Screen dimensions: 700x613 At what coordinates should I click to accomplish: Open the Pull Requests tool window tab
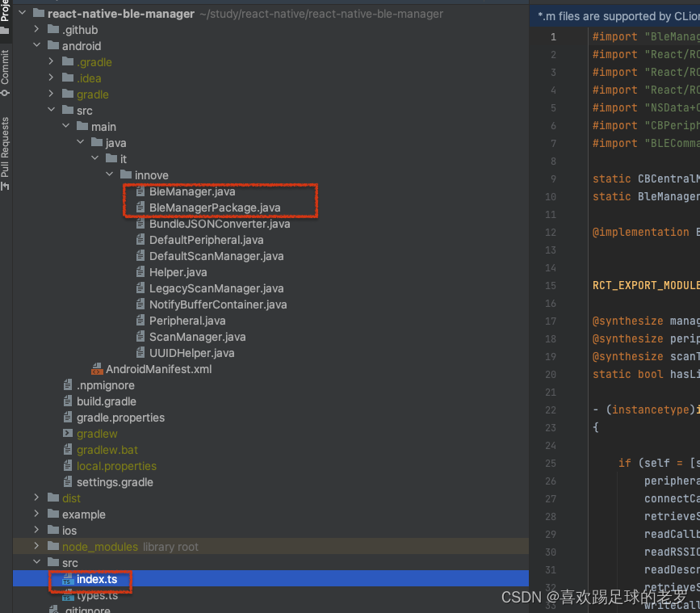click(x=5, y=153)
